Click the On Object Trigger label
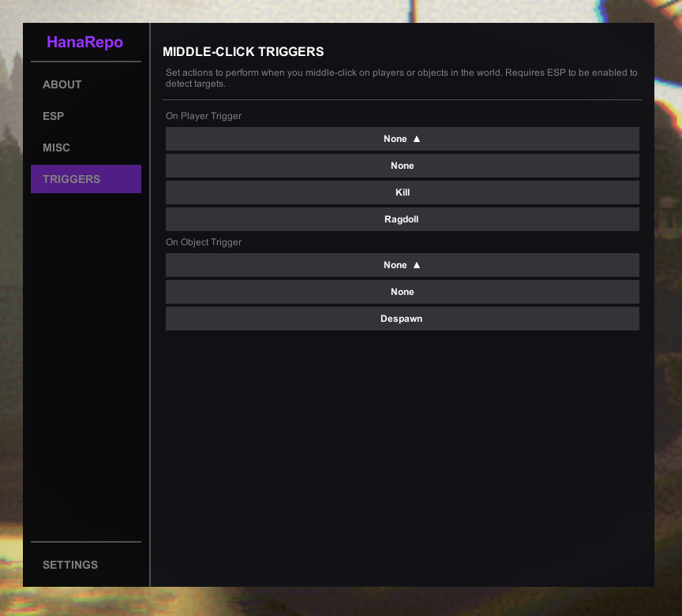682x616 pixels. pos(204,242)
